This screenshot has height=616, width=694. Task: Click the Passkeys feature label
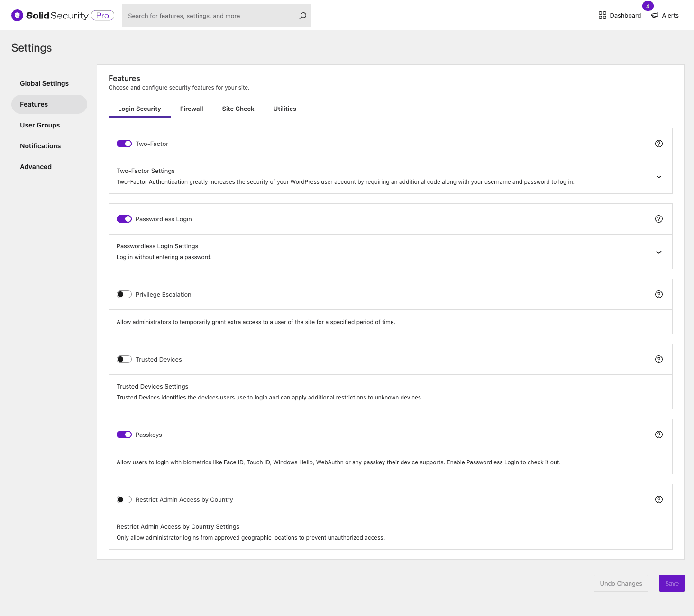[148, 435]
